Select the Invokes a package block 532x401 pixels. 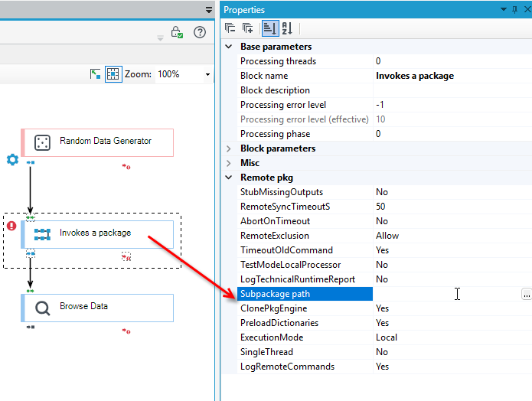(97, 234)
